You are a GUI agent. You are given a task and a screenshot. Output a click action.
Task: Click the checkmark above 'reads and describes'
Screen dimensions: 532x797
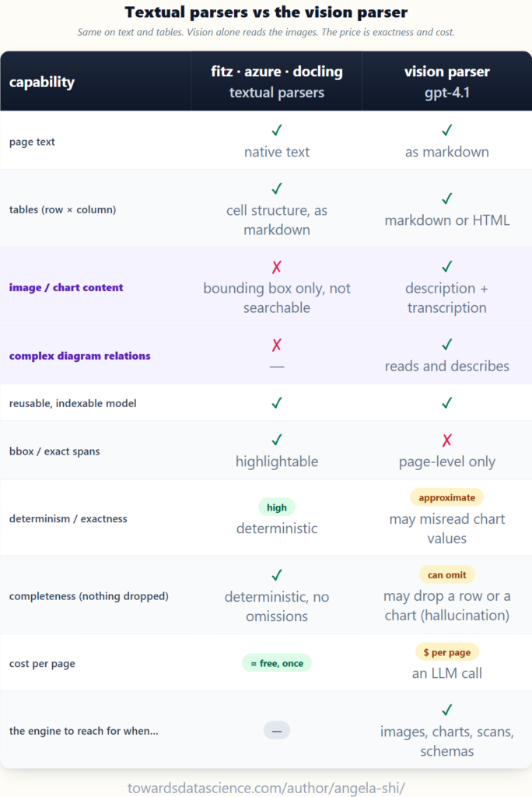[446, 345]
